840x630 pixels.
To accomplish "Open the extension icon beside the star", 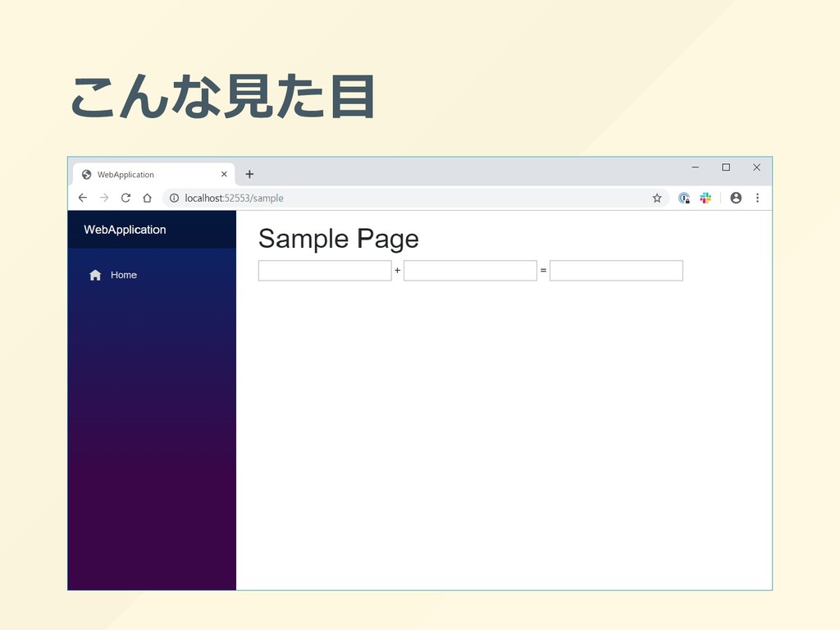I will (x=683, y=198).
